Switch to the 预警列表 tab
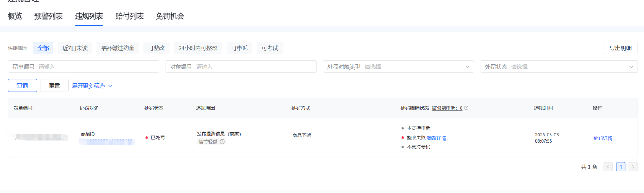 click(x=49, y=17)
